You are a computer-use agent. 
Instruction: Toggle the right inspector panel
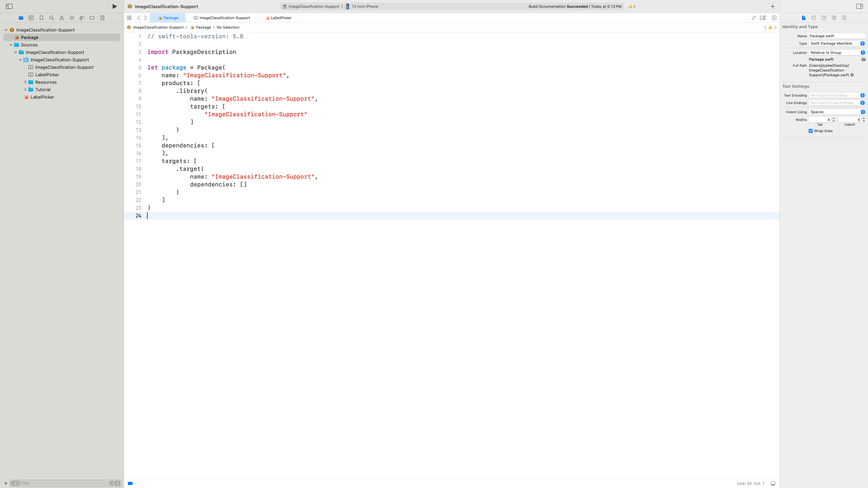tap(859, 6)
